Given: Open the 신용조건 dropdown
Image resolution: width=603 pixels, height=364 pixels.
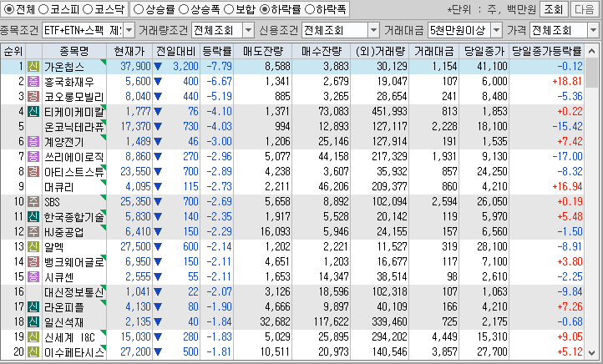Looking at the screenshot, I should click(373, 30).
